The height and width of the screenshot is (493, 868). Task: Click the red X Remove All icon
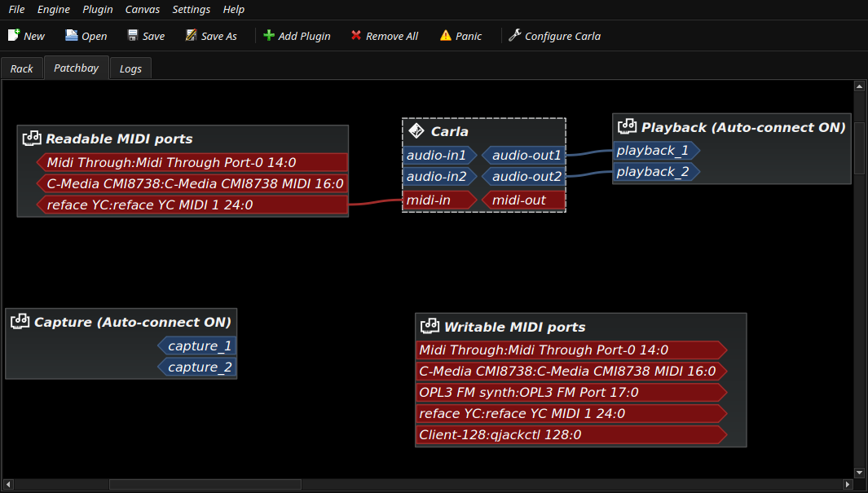point(356,35)
